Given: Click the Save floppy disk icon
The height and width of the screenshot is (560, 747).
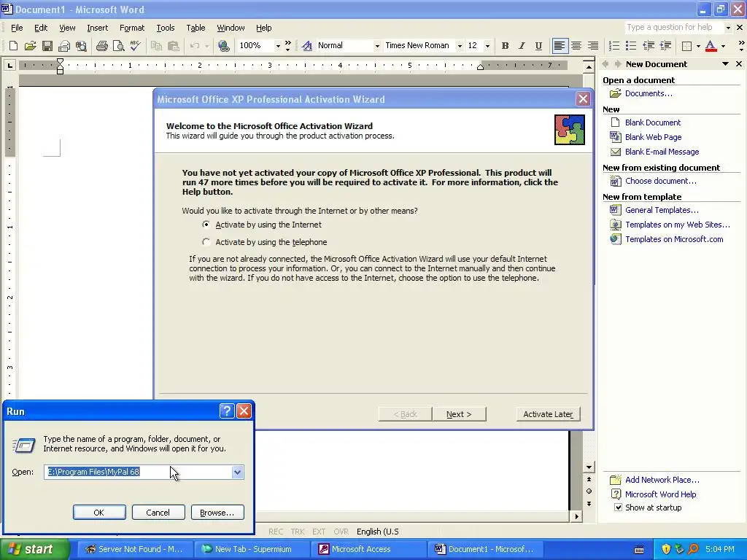Looking at the screenshot, I should point(47,46).
